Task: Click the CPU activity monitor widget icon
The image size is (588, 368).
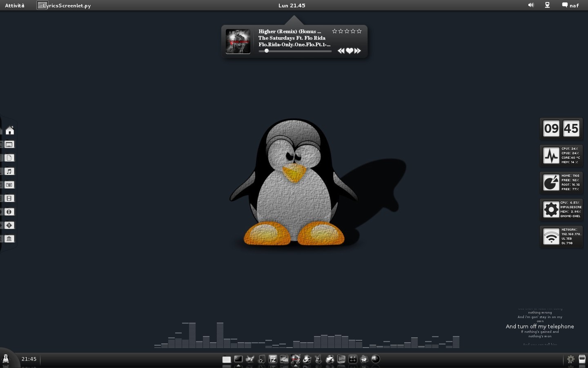Action: coord(551,156)
